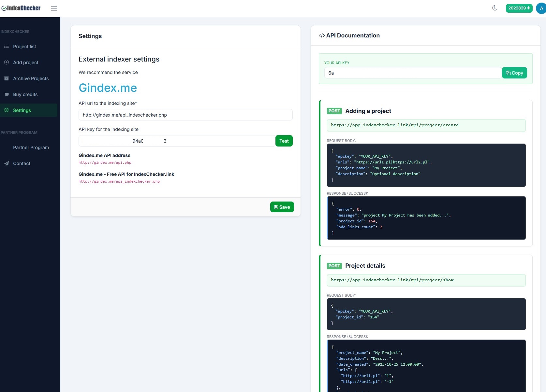This screenshot has height=392, width=546.
Task: Click the Buy credits cart icon
Action: click(x=6, y=94)
